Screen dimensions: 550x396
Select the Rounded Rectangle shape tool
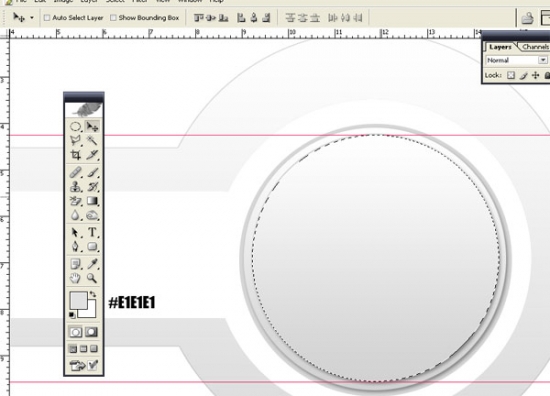coord(92,247)
